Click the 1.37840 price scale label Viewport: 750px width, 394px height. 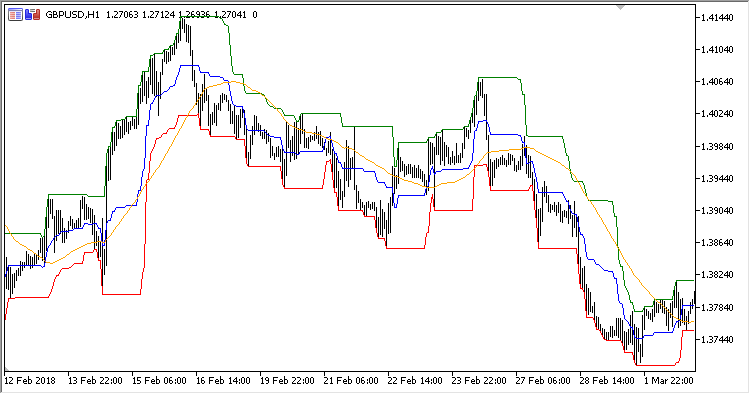(x=717, y=307)
